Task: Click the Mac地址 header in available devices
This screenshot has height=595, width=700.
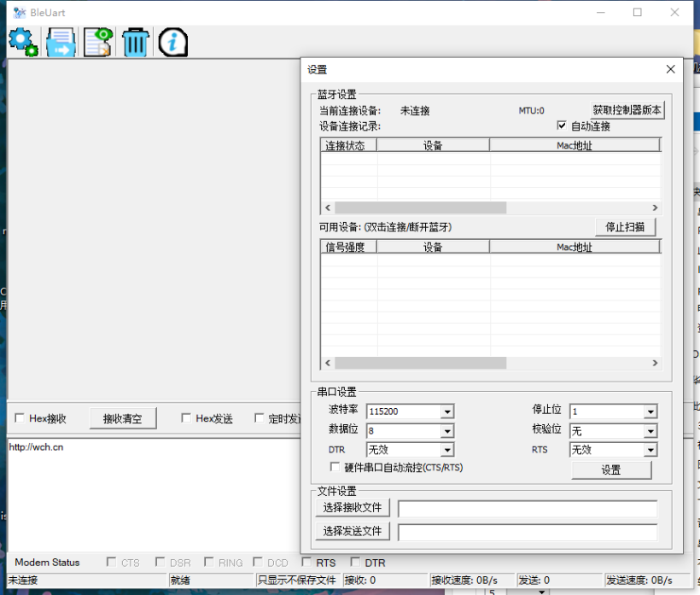Action: point(574,247)
